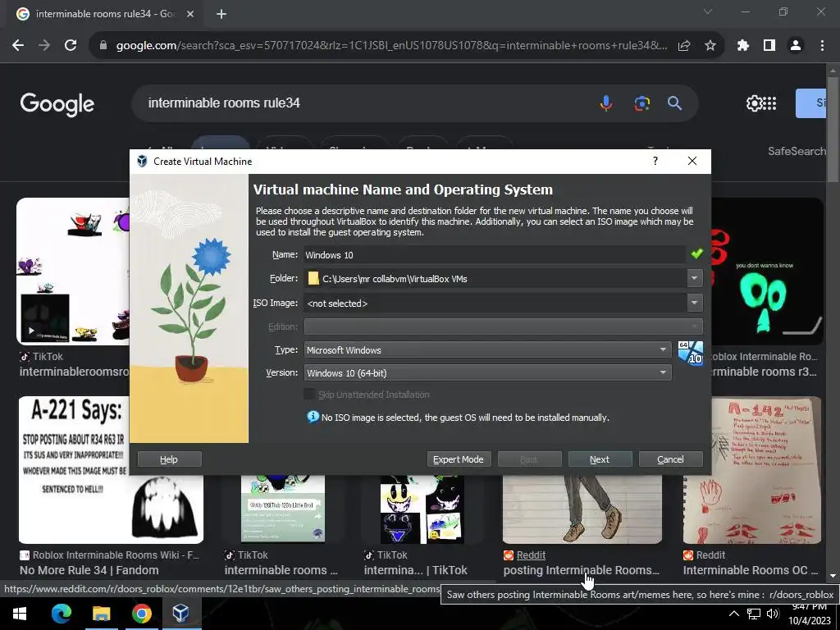Close the interminable rooms rule34 tab

[190, 14]
